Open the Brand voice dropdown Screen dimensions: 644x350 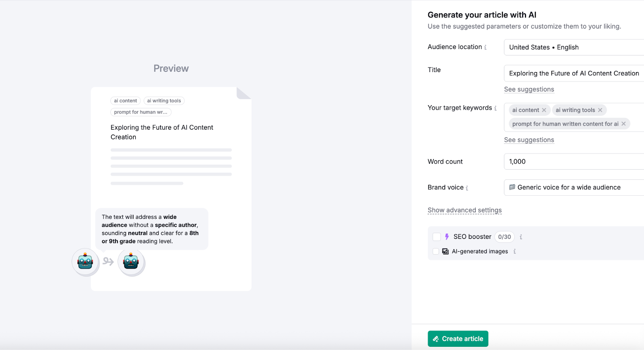[x=574, y=187]
